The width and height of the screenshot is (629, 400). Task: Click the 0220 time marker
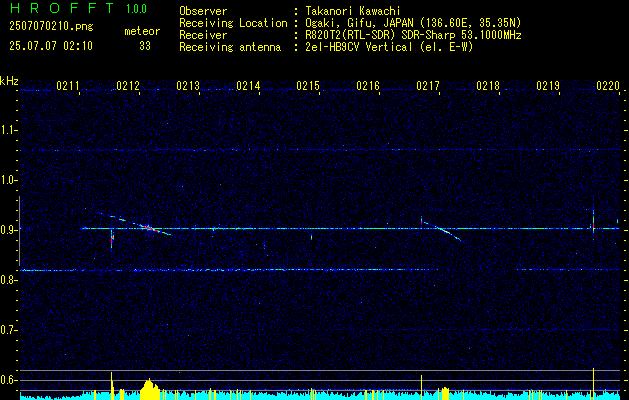coord(608,85)
